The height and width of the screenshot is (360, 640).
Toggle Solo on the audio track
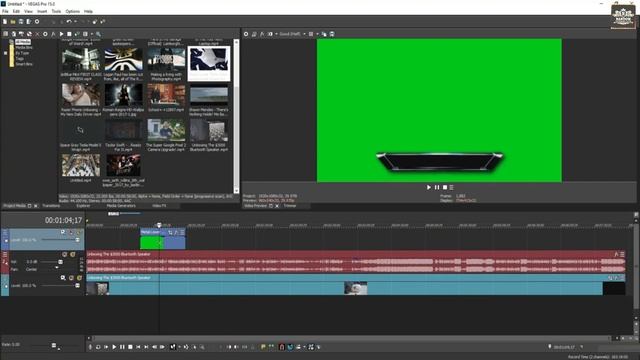pos(73,255)
